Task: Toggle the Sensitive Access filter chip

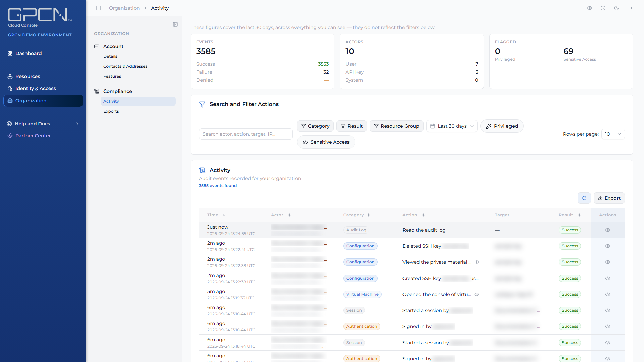Action: coord(326,142)
